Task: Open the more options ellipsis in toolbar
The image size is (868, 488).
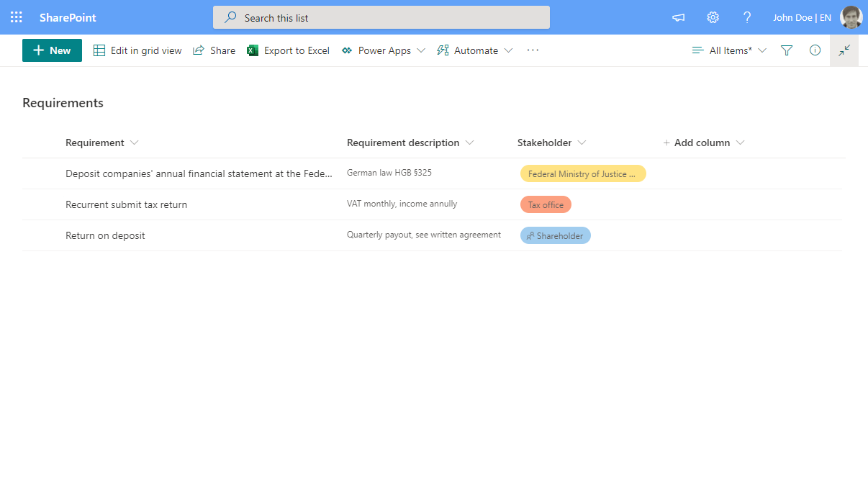Action: tap(533, 50)
